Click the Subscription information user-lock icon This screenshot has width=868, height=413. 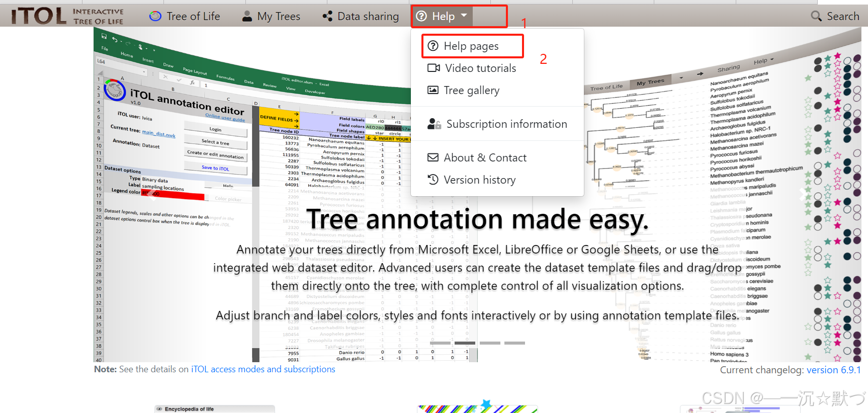click(434, 124)
